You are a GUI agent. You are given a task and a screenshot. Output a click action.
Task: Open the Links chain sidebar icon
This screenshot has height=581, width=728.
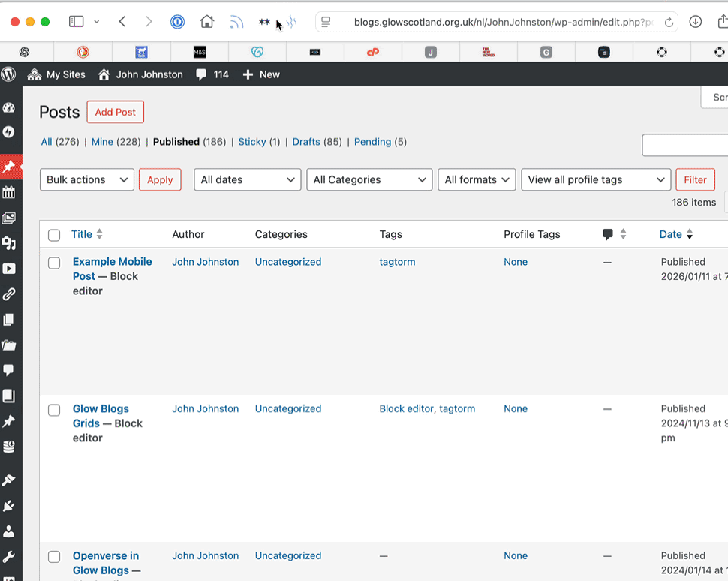[9, 294]
